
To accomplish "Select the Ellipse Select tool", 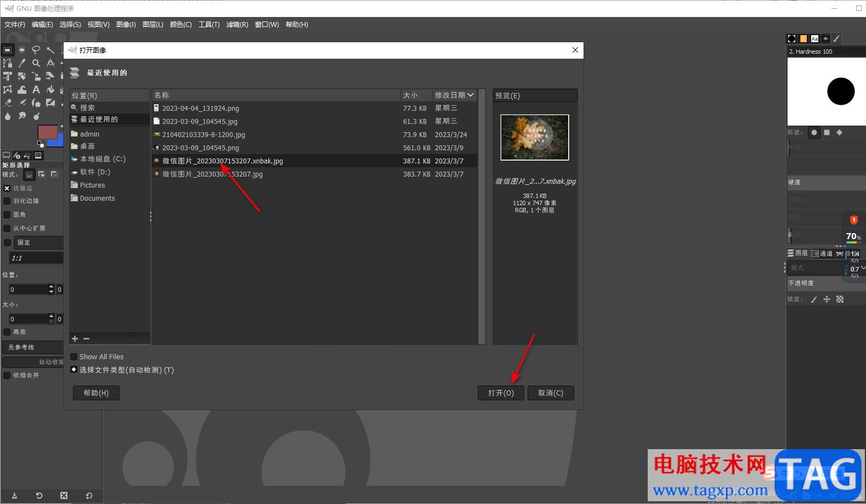I will (22, 50).
